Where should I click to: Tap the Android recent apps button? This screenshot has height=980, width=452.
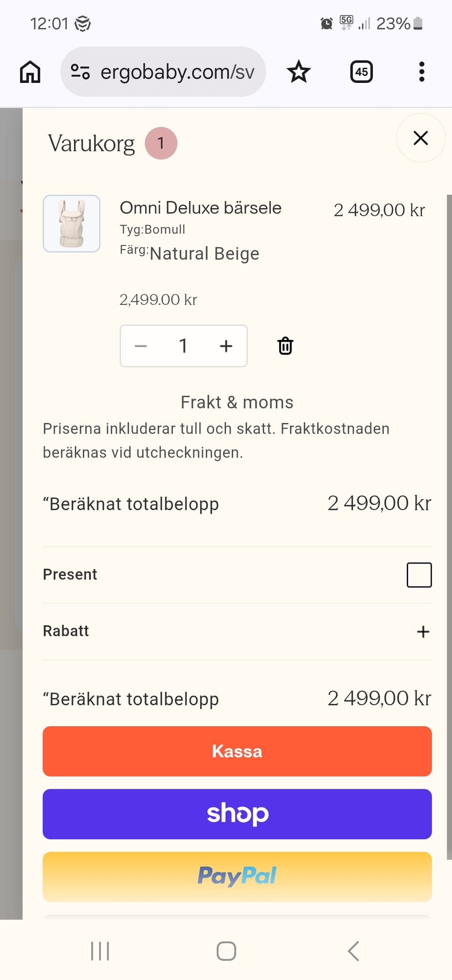tap(100, 951)
